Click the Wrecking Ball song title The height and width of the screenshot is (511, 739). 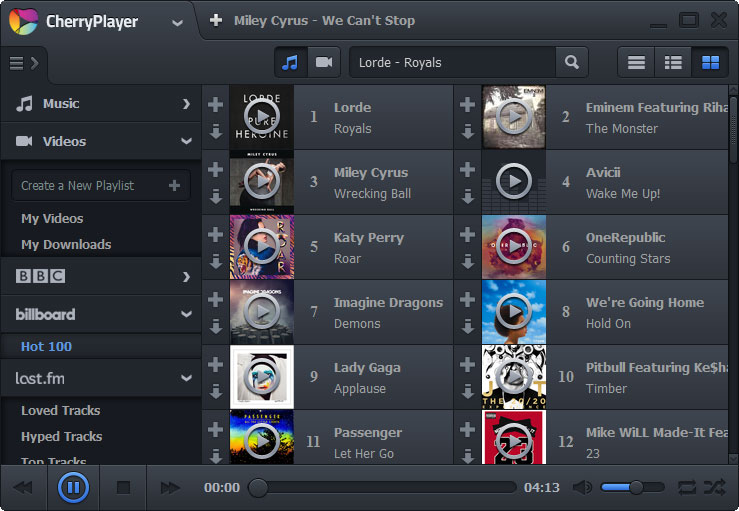pos(372,194)
